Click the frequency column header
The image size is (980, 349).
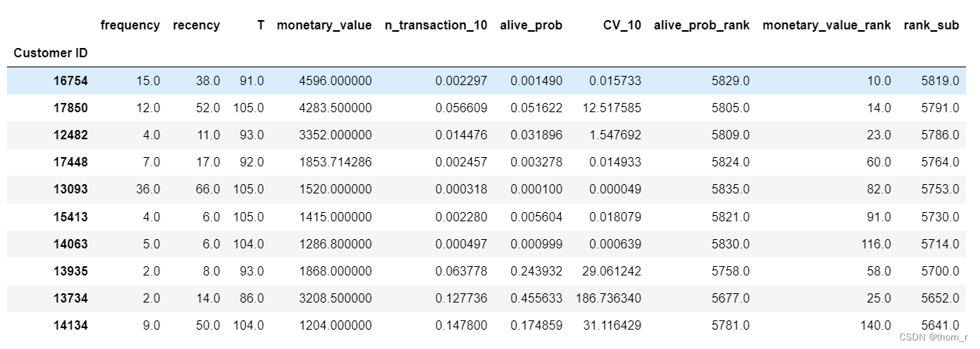130,26
